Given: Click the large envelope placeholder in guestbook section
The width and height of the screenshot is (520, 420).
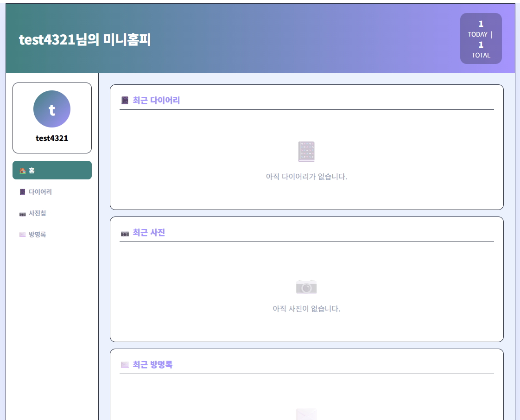Looking at the screenshot, I should pyautogui.click(x=306, y=414).
